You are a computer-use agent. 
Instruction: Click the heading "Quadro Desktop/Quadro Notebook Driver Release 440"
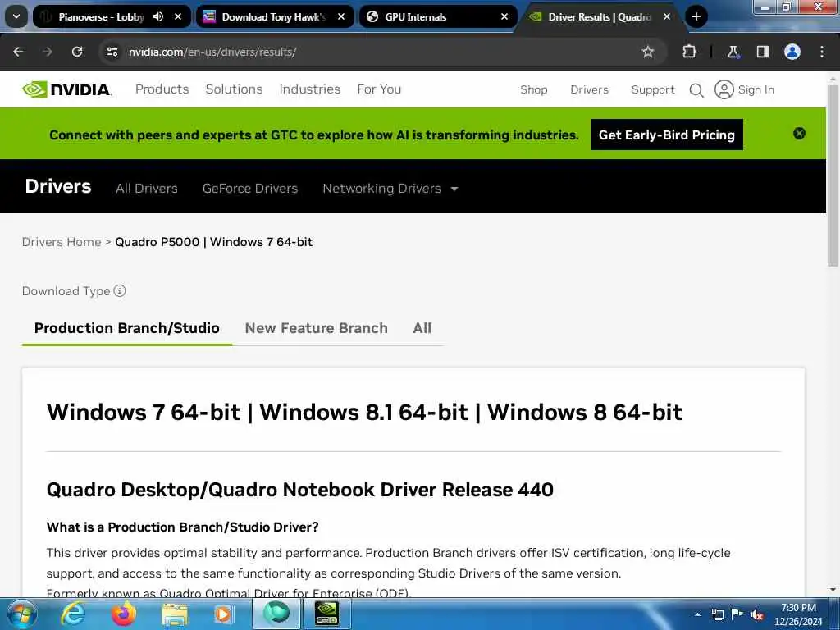(300, 489)
